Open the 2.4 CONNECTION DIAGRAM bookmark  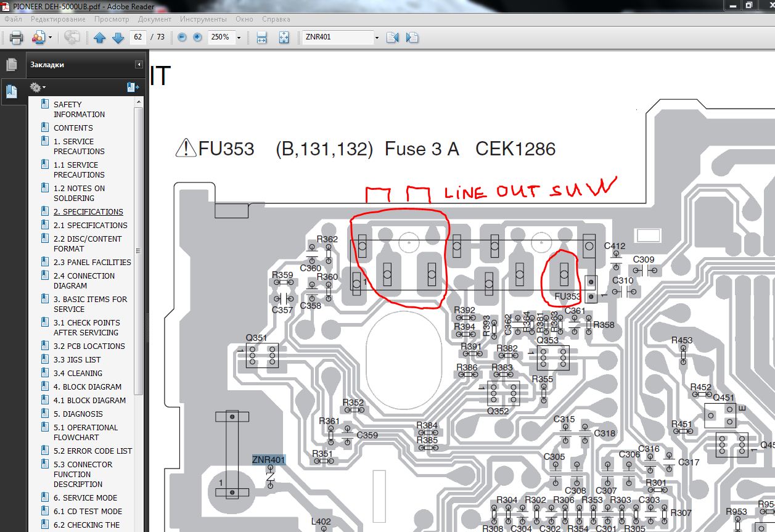pos(84,281)
